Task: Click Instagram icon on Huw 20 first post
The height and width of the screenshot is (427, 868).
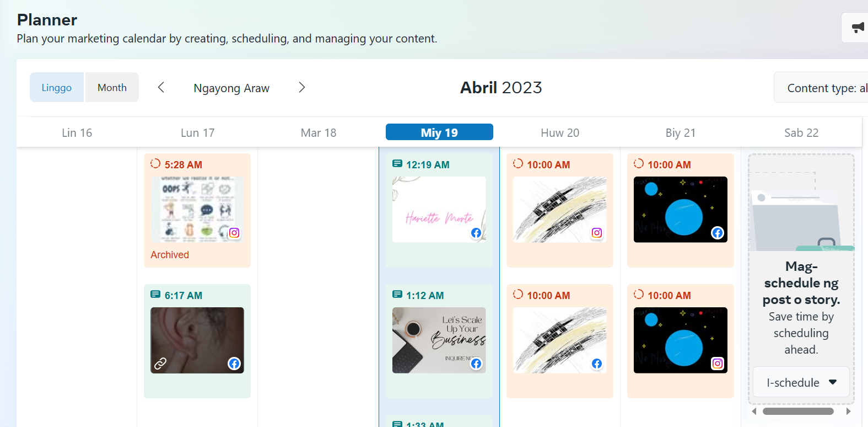Action: 597,233
